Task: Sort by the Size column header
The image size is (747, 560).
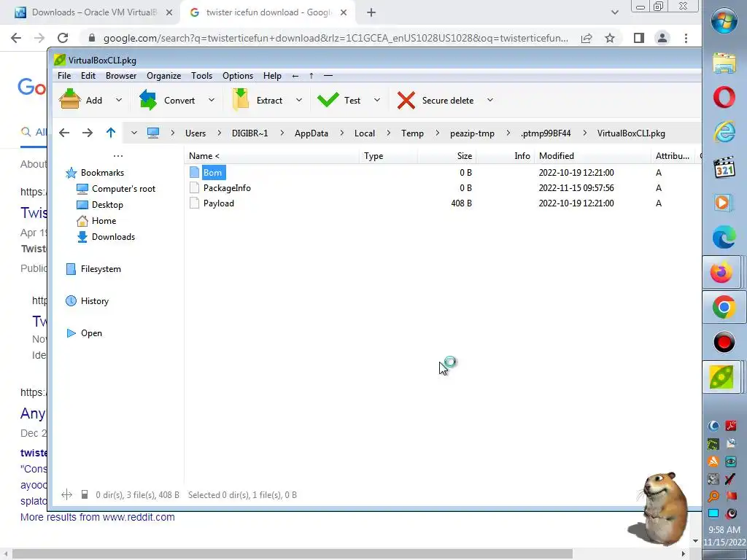Action: pos(447,156)
